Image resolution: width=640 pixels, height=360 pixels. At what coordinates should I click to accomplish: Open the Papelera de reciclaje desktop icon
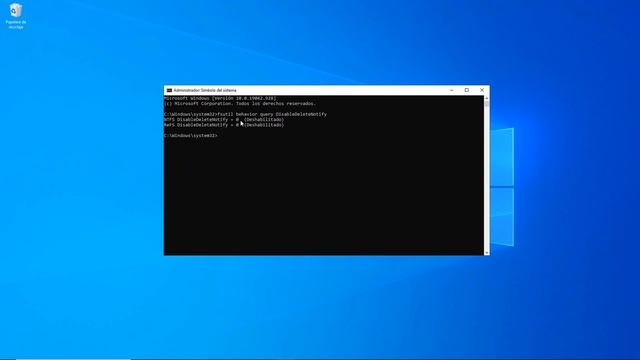point(16,16)
